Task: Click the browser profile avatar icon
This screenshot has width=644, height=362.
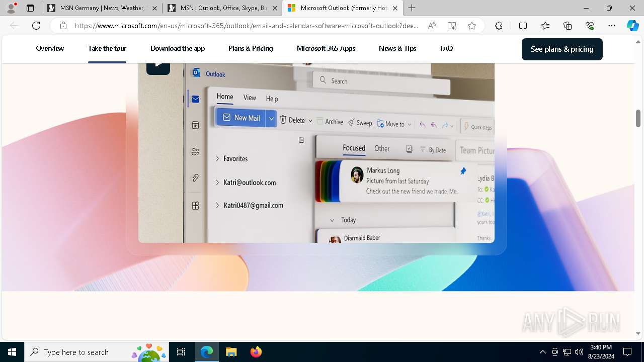Action: pos(11,8)
